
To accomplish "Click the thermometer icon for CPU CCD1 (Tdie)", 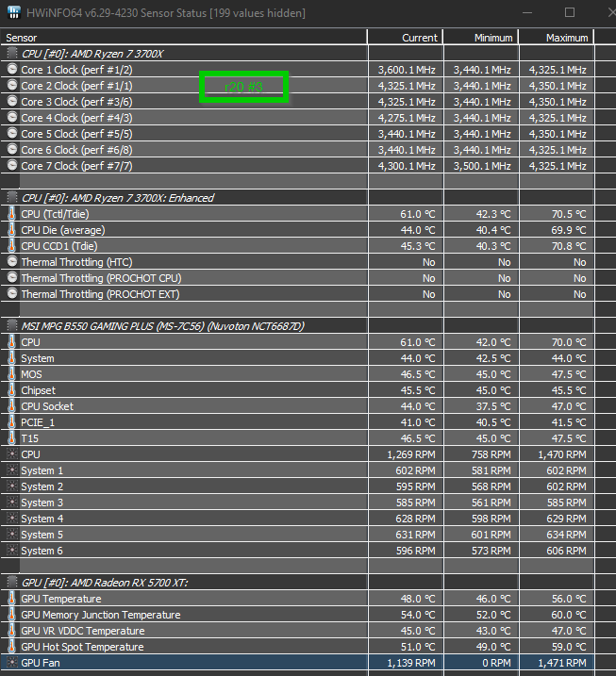I will 11,246.
